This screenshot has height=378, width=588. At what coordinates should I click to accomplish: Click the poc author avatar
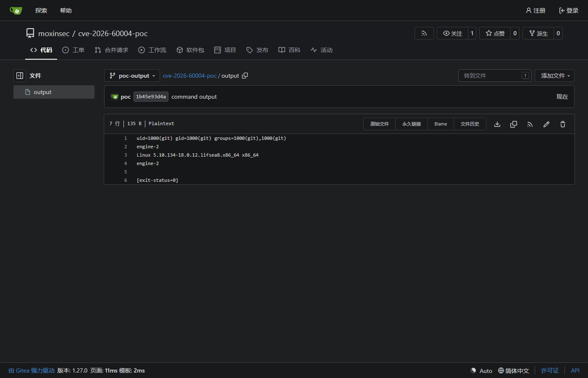point(115,97)
